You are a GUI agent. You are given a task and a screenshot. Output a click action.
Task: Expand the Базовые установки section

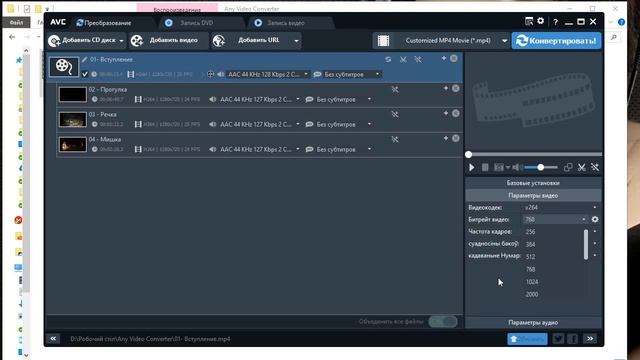pos(533,183)
